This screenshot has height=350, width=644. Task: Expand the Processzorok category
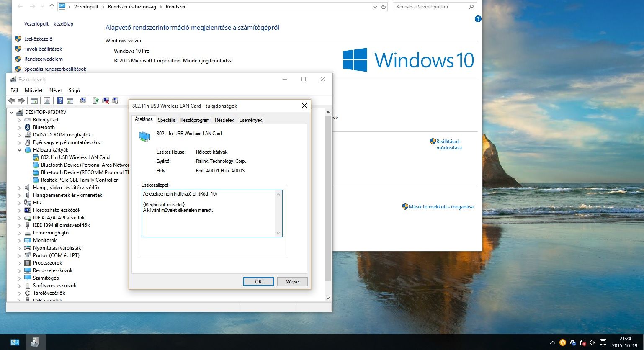(x=19, y=263)
